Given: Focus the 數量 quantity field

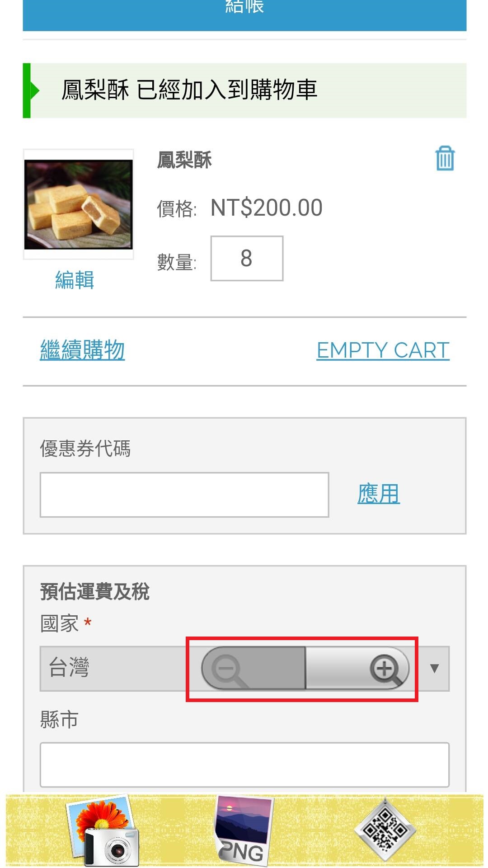Looking at the screenshot, I should [247, 258].
